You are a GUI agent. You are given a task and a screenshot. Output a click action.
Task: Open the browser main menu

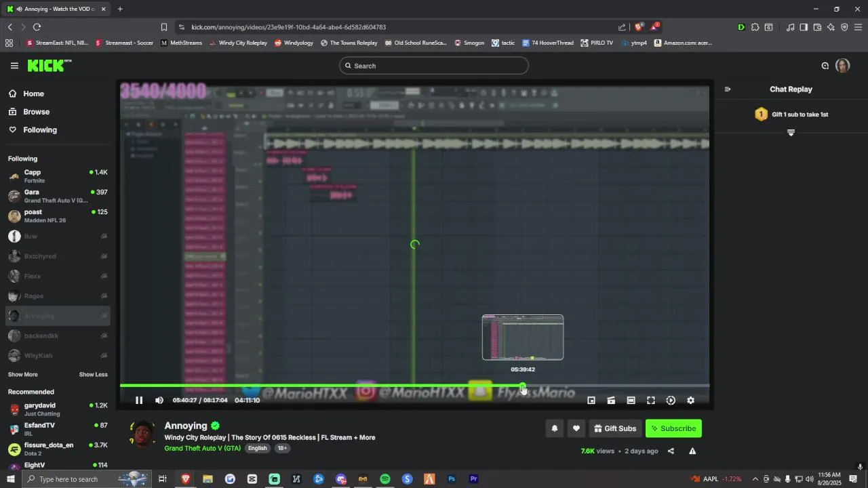point(858,27)
